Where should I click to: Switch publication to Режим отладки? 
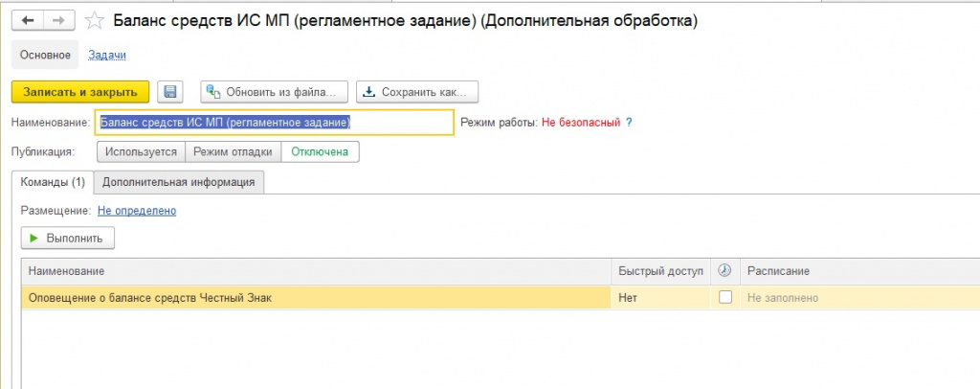[234, 151]
